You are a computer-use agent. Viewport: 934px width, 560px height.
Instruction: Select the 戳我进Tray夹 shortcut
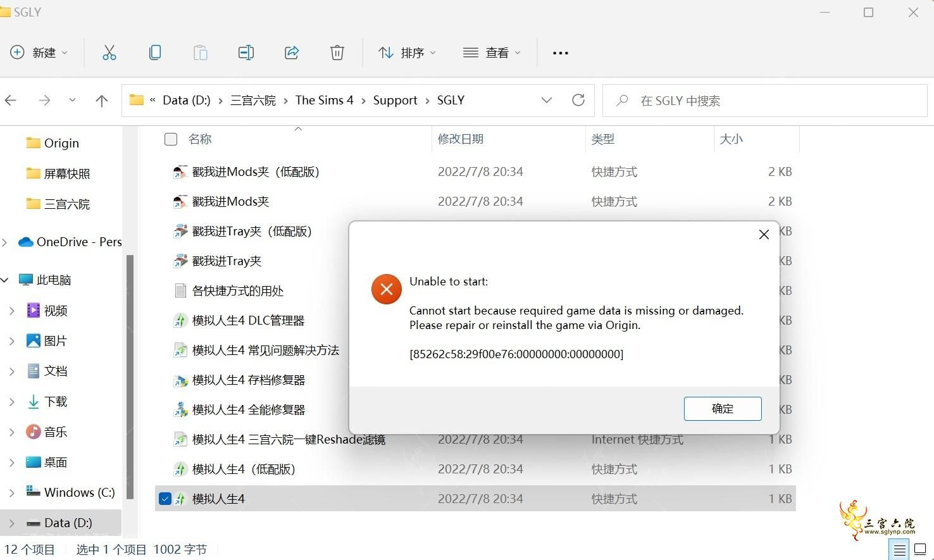point(218,261)
